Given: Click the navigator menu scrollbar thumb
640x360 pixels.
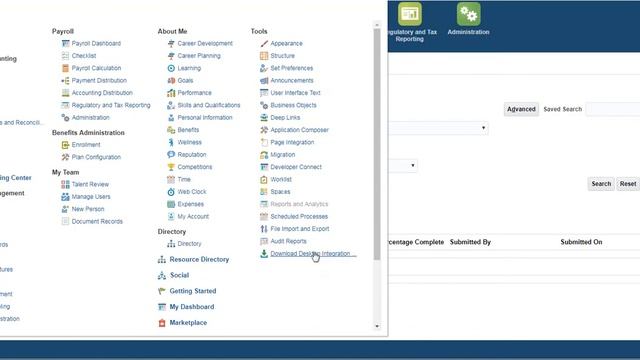Looking at the screenshot, I should click(377, 144).
